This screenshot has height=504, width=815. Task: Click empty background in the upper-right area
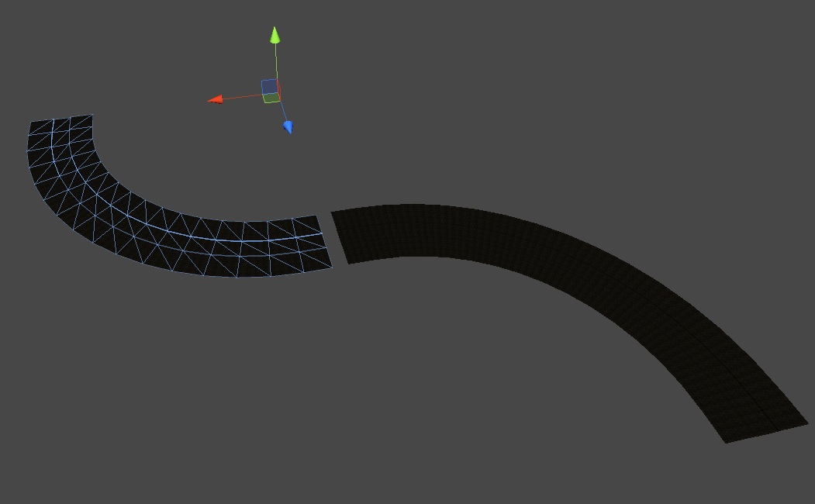(x=659, y=78)
